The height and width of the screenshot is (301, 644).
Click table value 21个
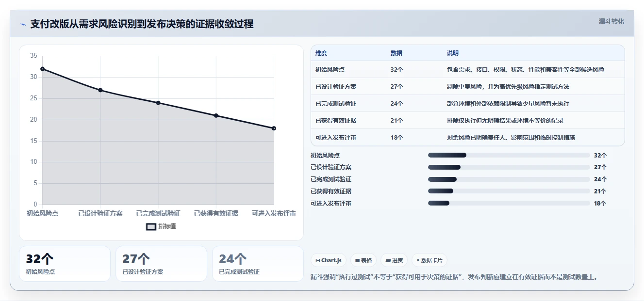(x=396, y=121)
